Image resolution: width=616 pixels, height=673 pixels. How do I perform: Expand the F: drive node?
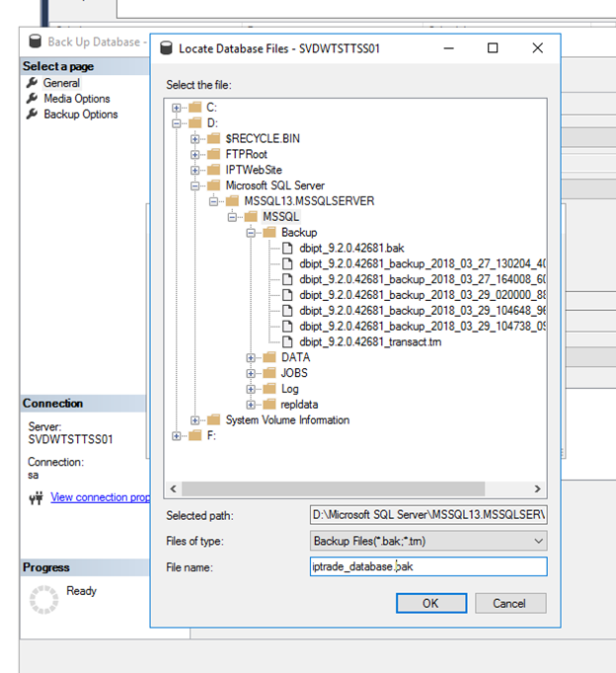pyautogui.click(x=176, y=436)
